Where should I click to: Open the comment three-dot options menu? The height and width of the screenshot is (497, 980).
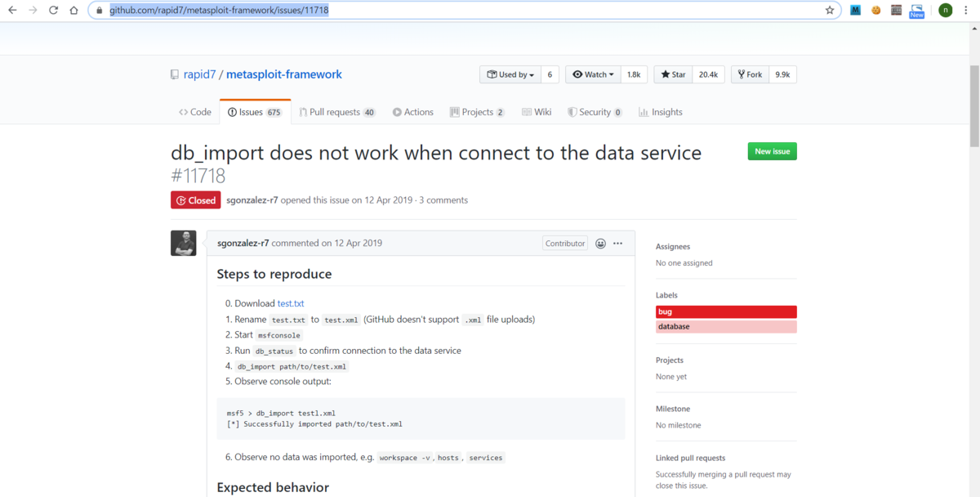618,244
